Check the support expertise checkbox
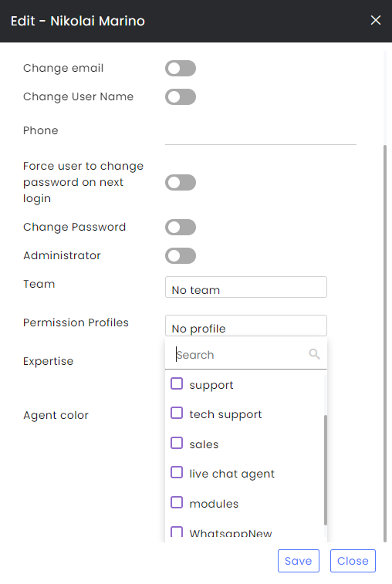392x584 pixels. click(x=177, y=383)
